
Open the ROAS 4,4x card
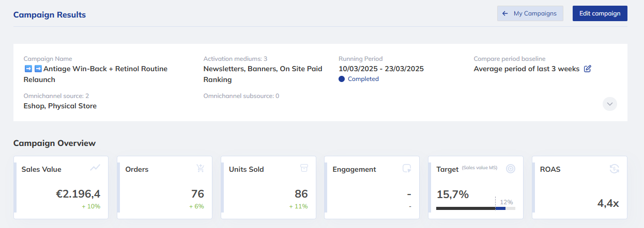(x=579, y=188)
